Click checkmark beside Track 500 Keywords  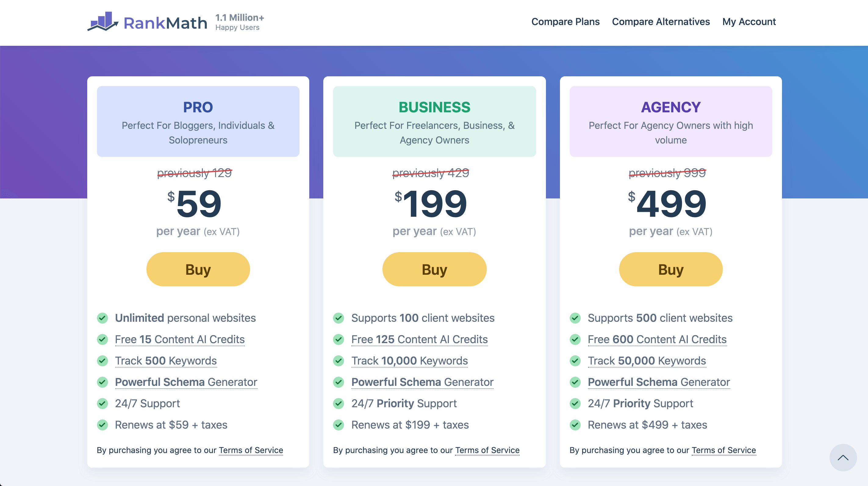coord(102,361)
